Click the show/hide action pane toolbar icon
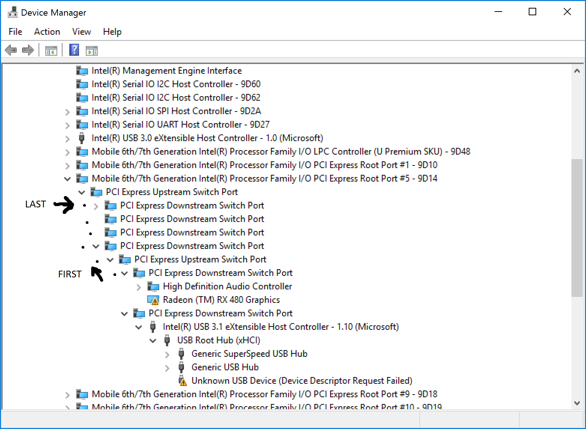Screen dimensions: 586x429 click(92, 50)
